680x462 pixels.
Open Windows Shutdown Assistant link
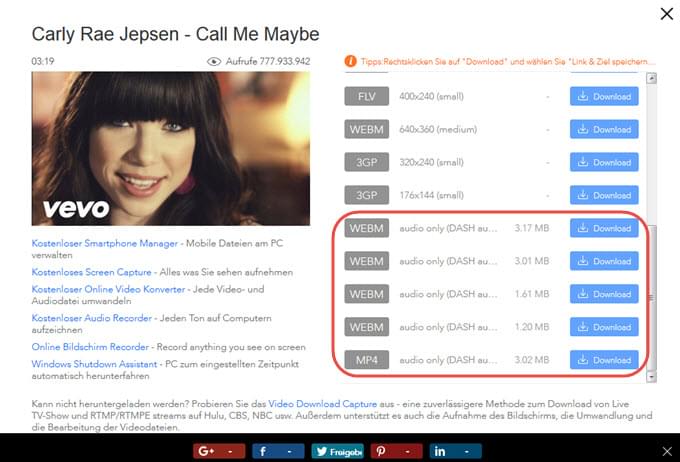96,364
